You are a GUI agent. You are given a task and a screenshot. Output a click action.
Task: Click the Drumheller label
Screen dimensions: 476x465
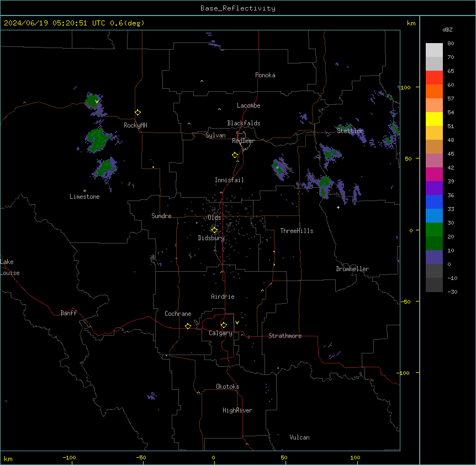(x=352, y=269)
